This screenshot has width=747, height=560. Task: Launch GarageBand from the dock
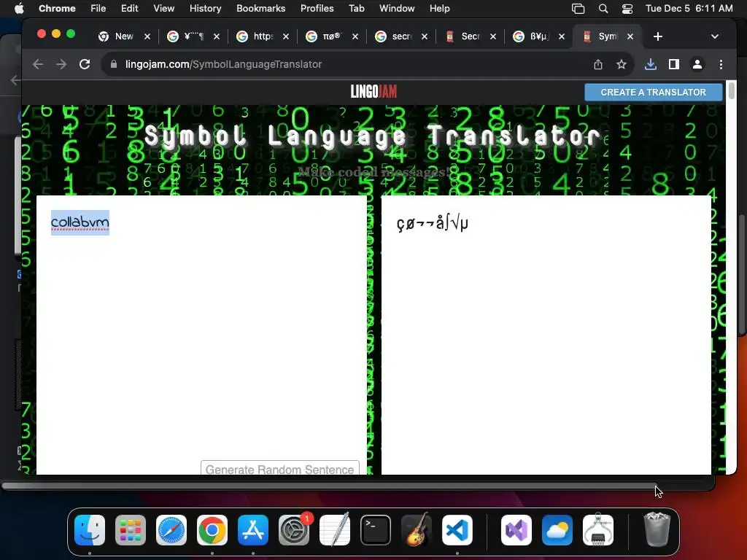point(417,530)
